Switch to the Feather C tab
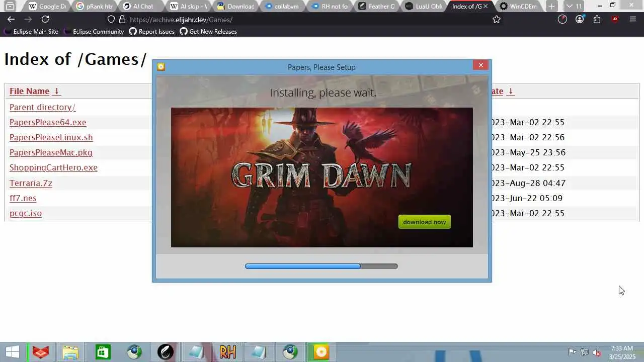The image size is (644, 362). [376, 6]
